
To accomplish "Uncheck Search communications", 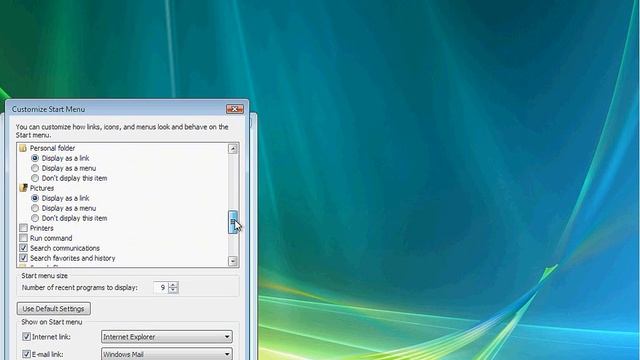I will click(24, 248).
